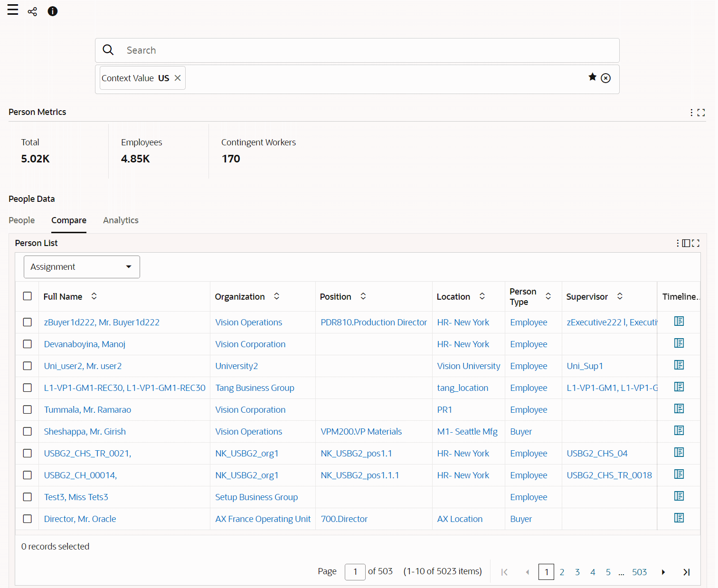Check the zBuyer1d222 row checkbox
This screenshot has width=718, height=588.
click(28, 322)
